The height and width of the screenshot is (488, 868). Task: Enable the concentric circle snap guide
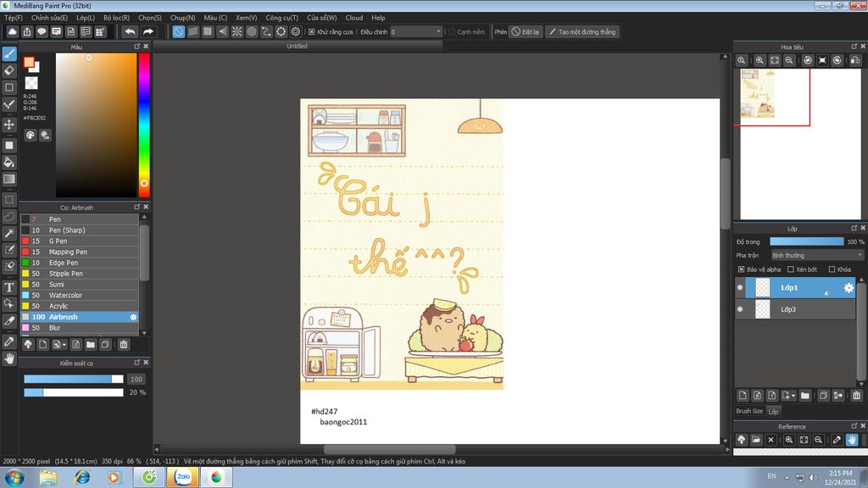point(252,31)
